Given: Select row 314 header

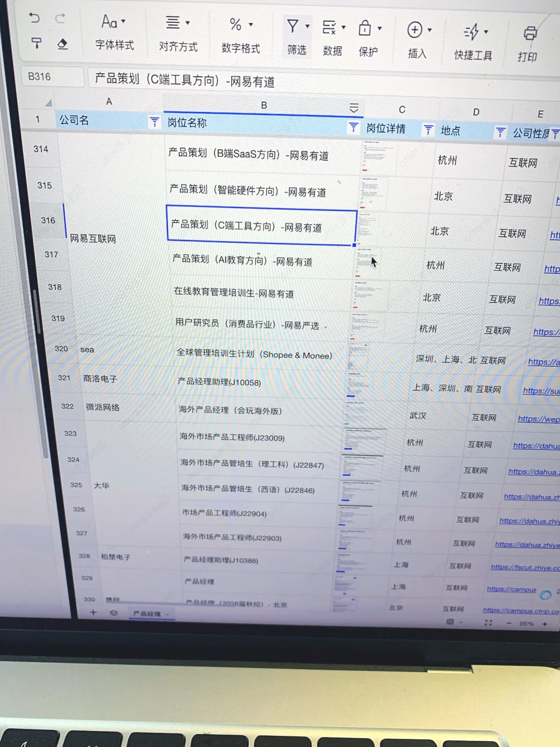Looking at the screenshot, I should coord(41,149).
